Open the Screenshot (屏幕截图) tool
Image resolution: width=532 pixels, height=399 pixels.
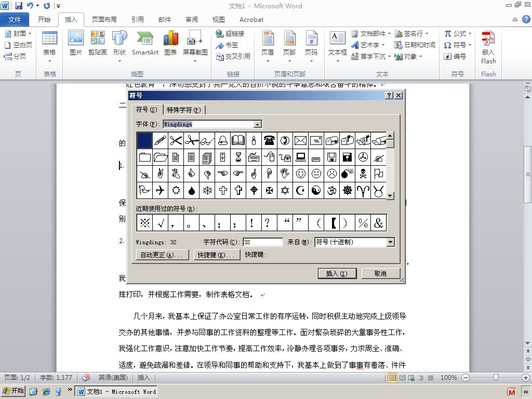point(195,46)
